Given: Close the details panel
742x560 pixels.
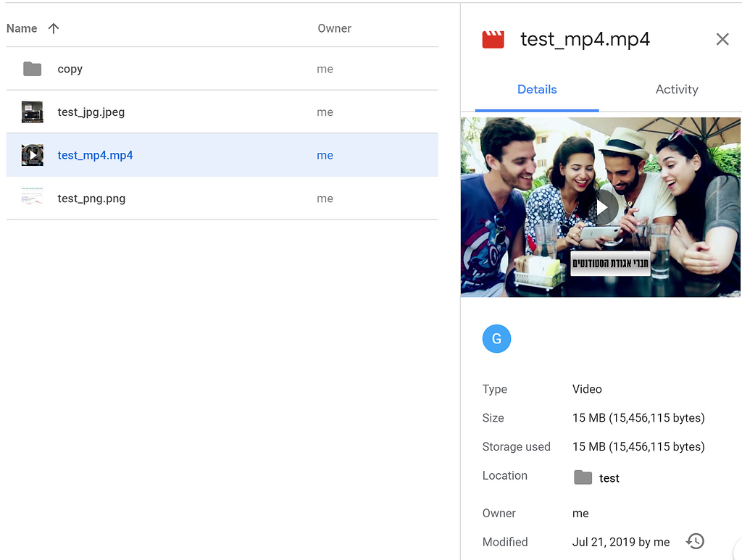Looking at the screenshot, I should [722, 40].
